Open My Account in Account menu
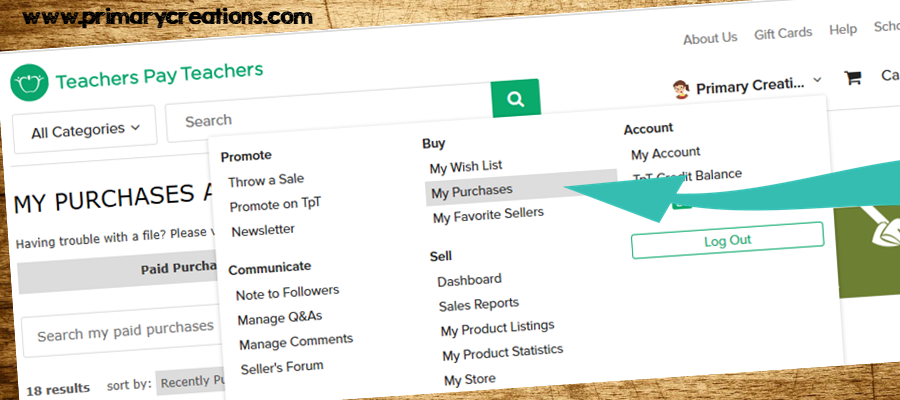The height and width of the screenshot is (400, 900). [666, 153]
